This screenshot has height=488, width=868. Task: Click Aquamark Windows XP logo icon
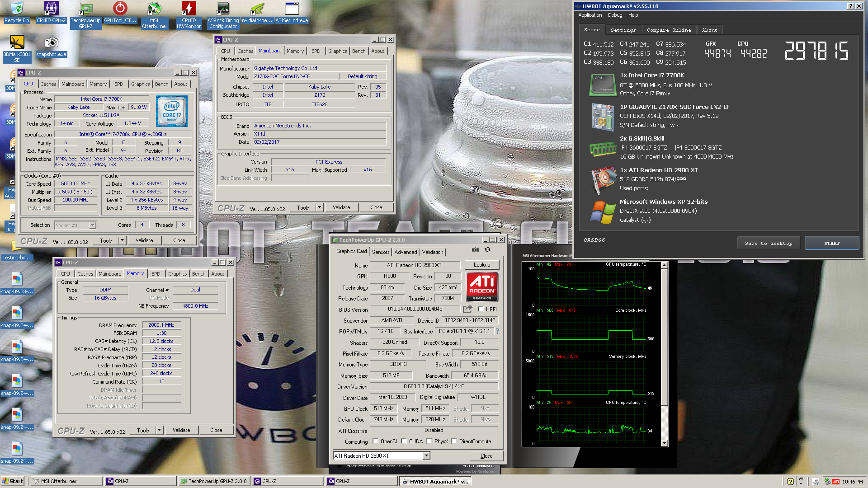click(x=603, y=212)
